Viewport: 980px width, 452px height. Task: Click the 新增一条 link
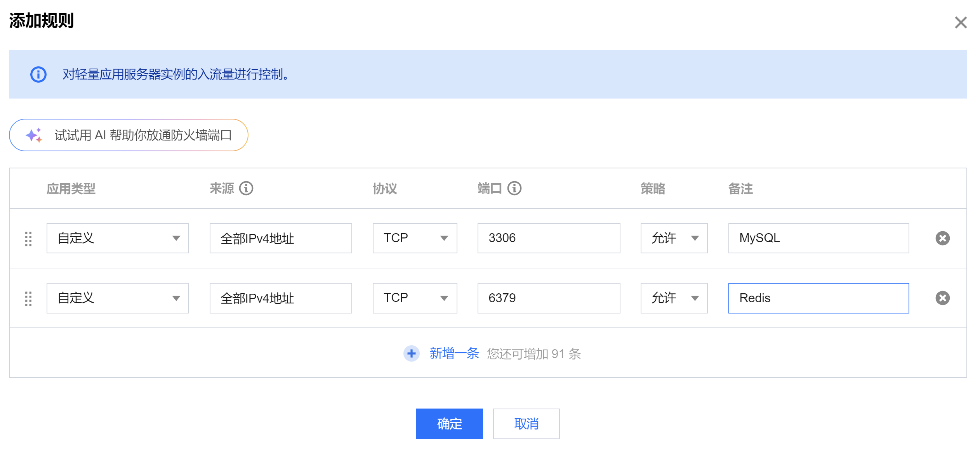[454, 353]
